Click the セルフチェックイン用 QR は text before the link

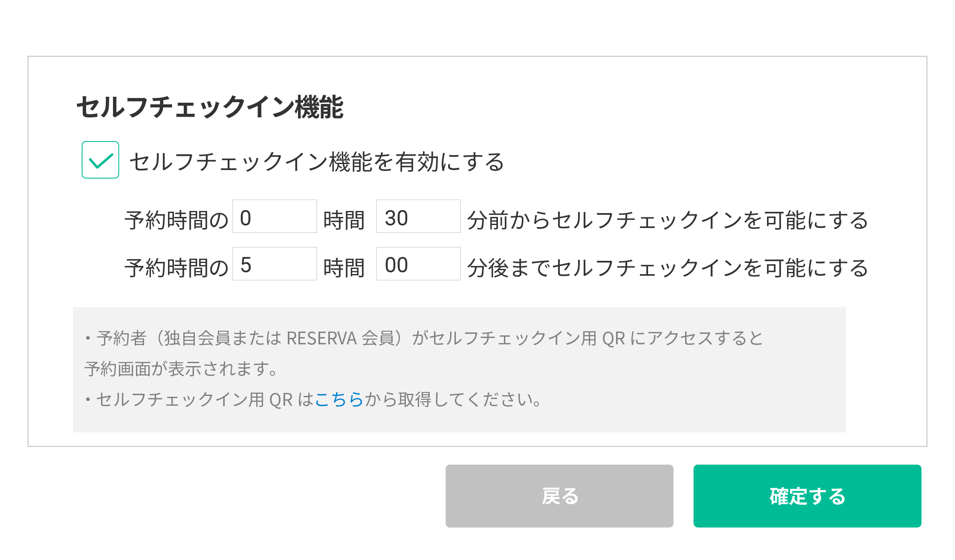pos(205,400)
